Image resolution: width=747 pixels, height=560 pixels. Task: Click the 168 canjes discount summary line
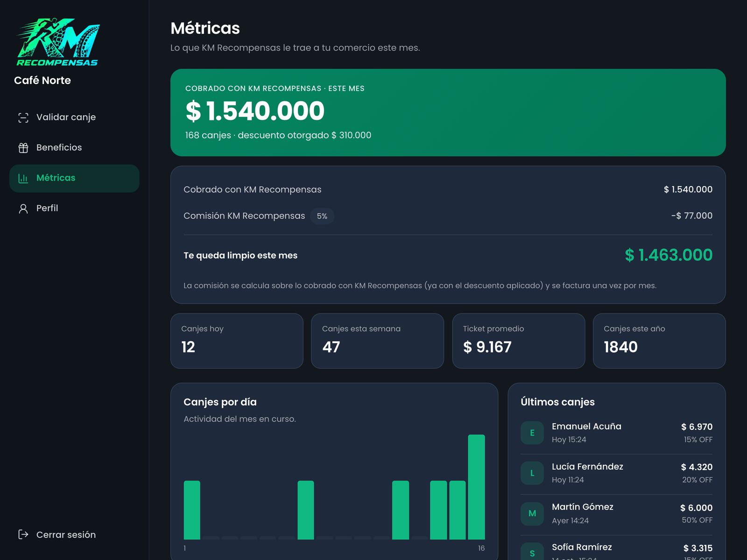(x=278, y=135)
